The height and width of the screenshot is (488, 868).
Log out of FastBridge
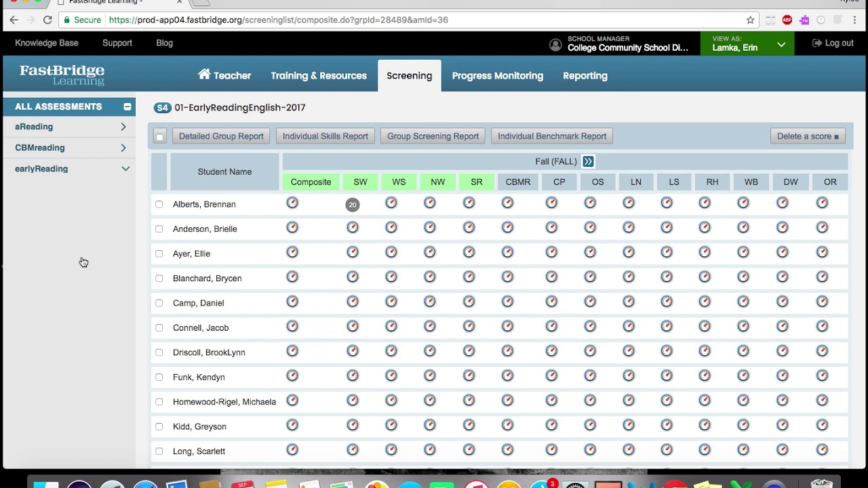click(x=833, y=43)
